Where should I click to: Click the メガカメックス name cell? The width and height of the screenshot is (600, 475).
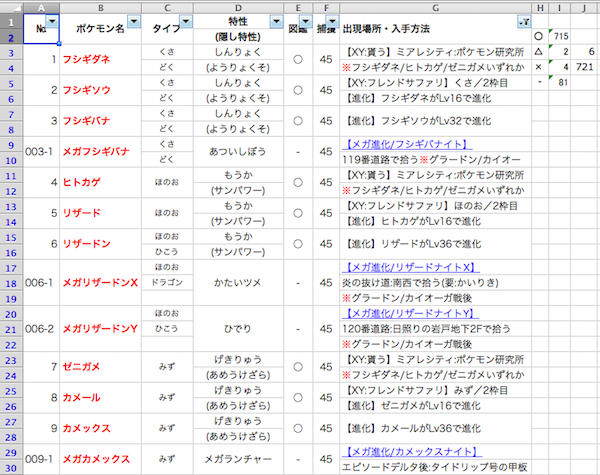[101, 459]
